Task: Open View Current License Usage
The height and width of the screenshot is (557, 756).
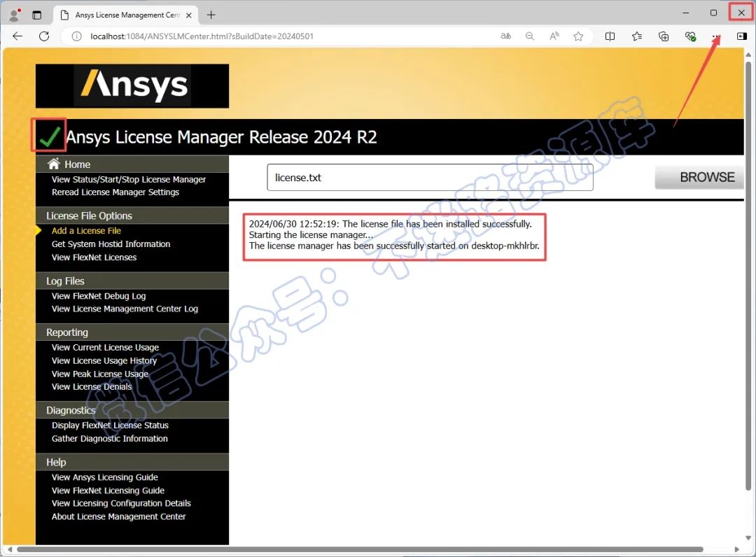Action: coord(105,347)
